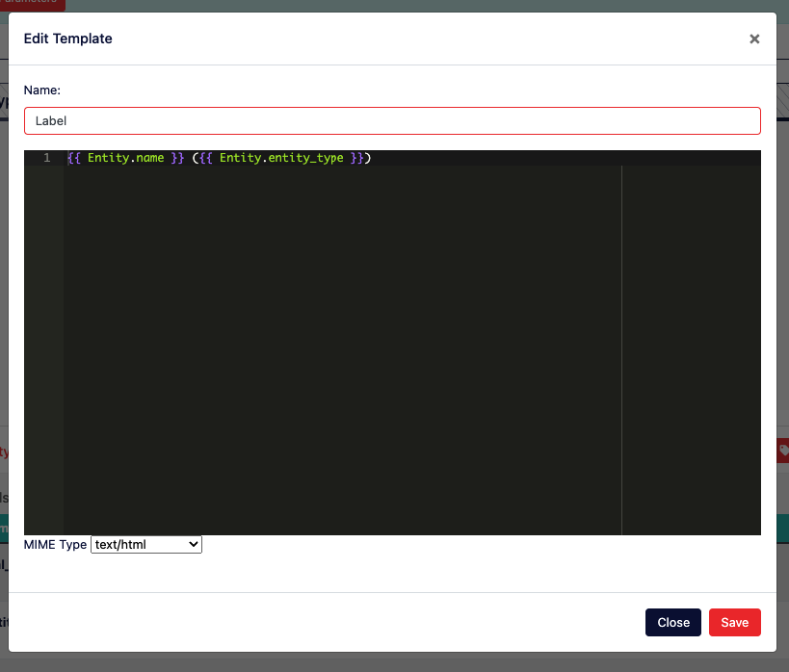Click the red tag icon behind the dialog

point(783,451)
